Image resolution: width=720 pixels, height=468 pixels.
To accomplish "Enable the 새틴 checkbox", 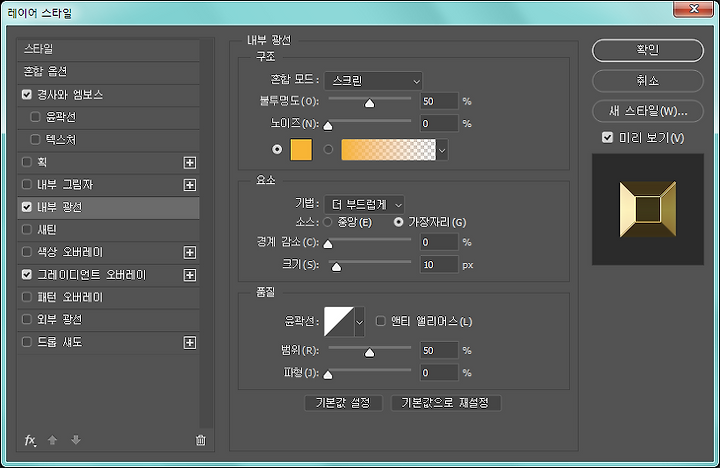I will (x=27, y=229).
